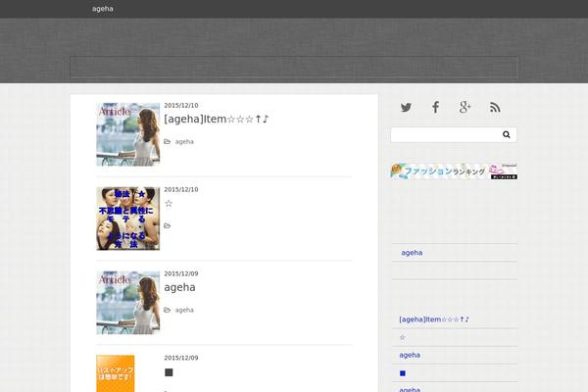Screen dimensions: 588x392
Task: Open the blue square recent post link in sidebar
Action: [x=403, y=373]
